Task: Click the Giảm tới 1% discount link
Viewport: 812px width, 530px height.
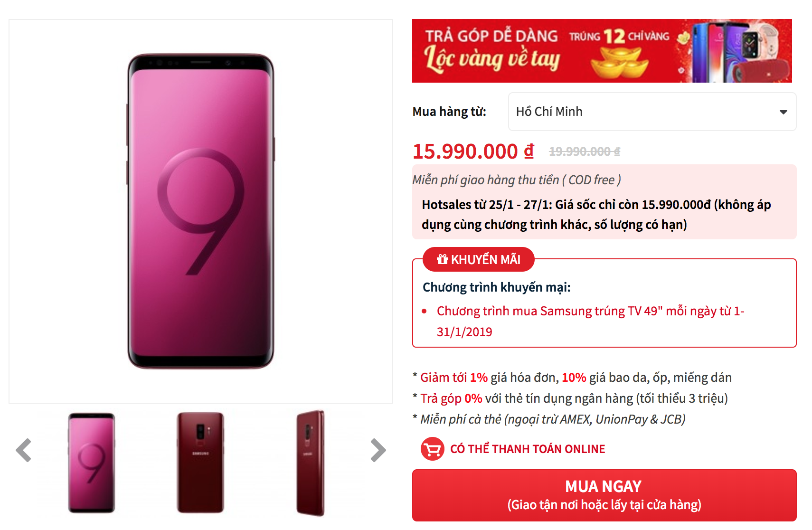Action: (x=454, y=377)
